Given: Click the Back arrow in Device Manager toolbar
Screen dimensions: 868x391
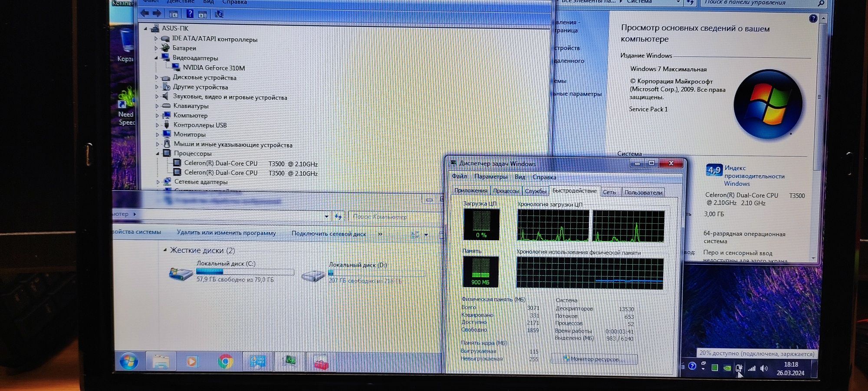Looking at the screenshot, I should coord(145,13).
